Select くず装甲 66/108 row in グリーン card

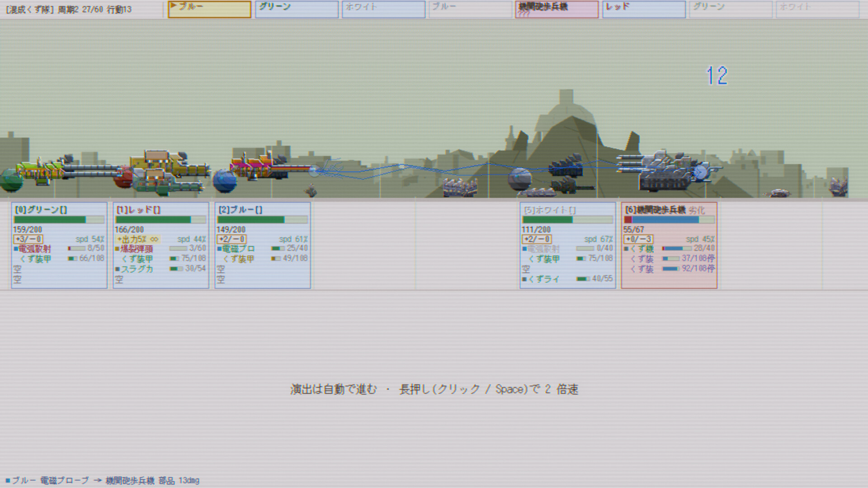tap(59, 259)
